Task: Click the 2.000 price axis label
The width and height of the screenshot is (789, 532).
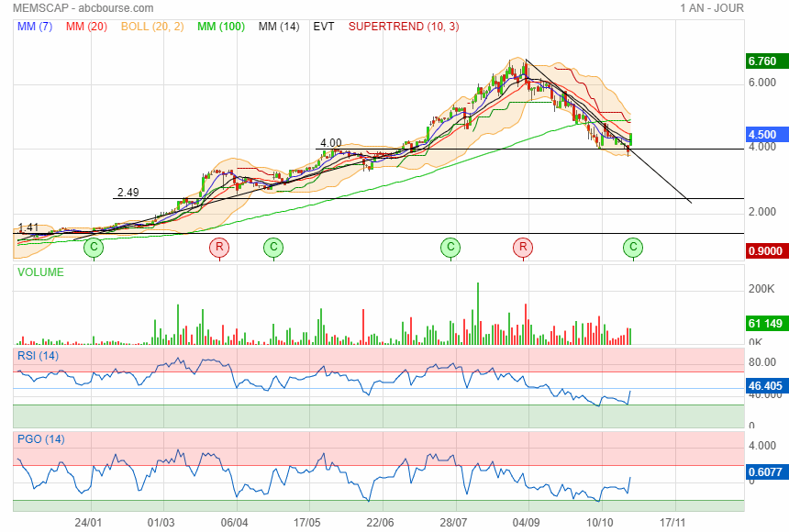Action: 762,212
